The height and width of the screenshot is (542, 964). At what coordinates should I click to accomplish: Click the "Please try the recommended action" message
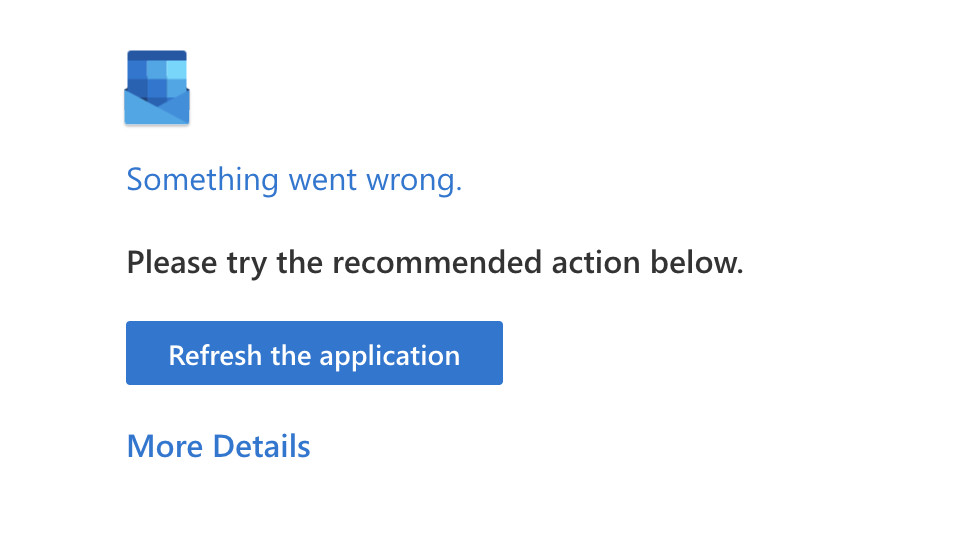[x=435, y=264]
